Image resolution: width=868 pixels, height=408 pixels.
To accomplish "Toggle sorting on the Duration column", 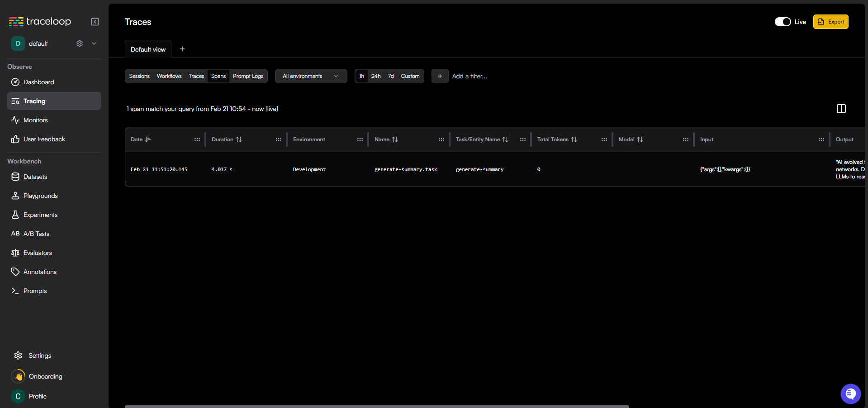I will point(240,139).
